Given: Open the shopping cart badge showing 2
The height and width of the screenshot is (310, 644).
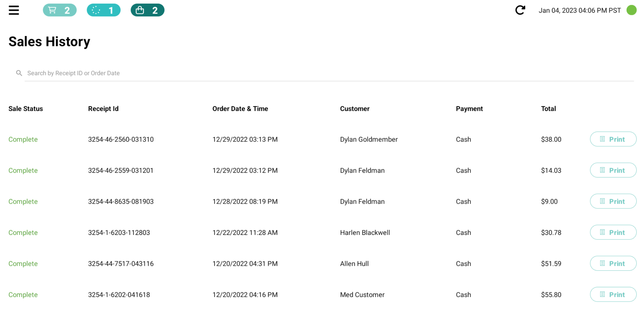Looking at the screenshot, I should (x=60, y=10).
